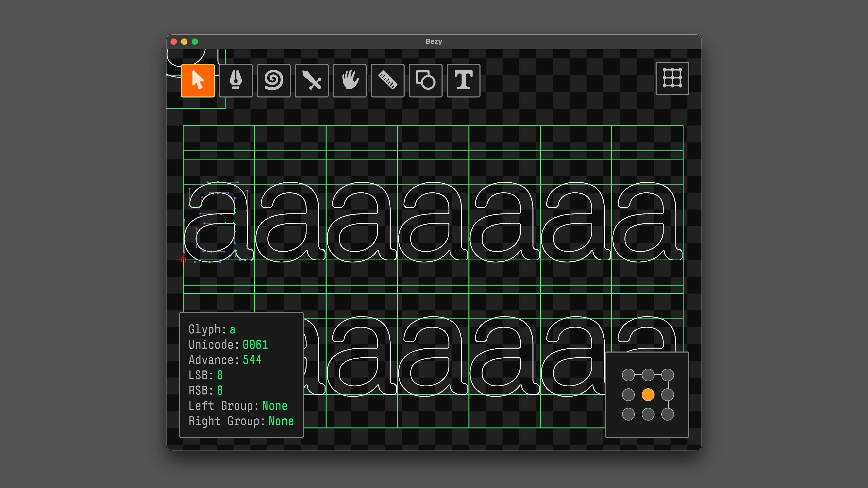Select the bottom-right anchor point
Viewport: 868px width, 488px height.
click(x=667, y=414)
